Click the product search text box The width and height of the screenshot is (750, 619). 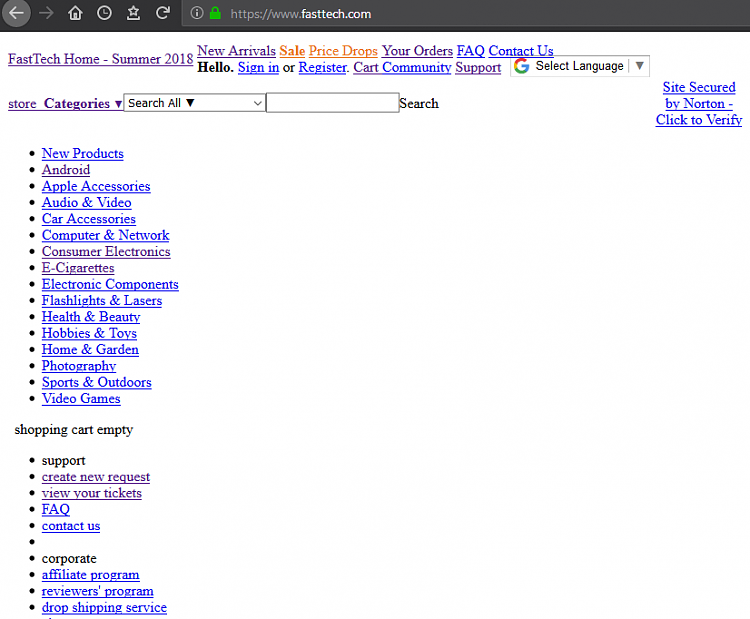(332, 103)
